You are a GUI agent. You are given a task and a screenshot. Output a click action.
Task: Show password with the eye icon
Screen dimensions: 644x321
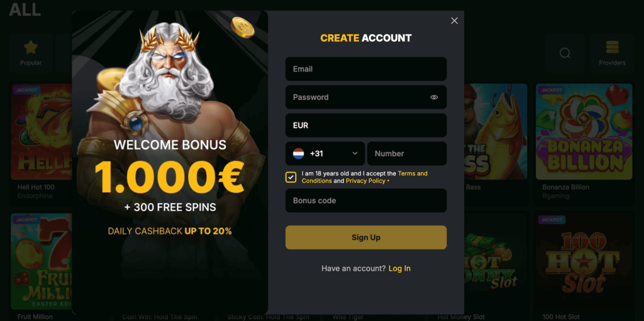[x=434, y=97]
